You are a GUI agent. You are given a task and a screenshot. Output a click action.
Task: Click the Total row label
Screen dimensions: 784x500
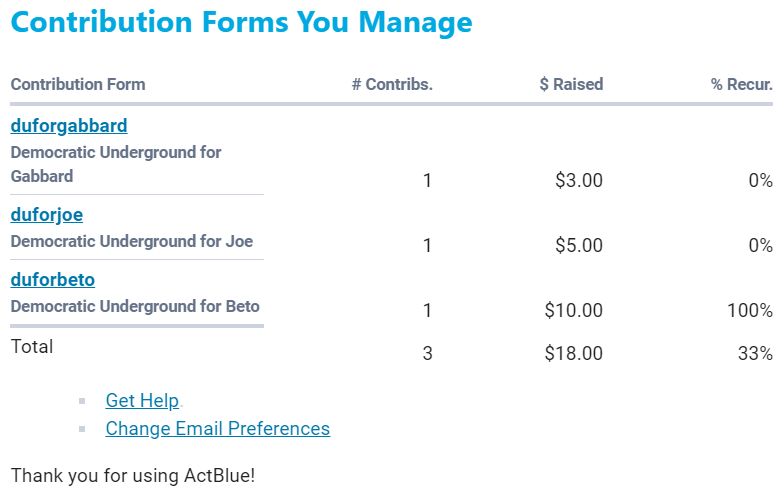[32, 347]
